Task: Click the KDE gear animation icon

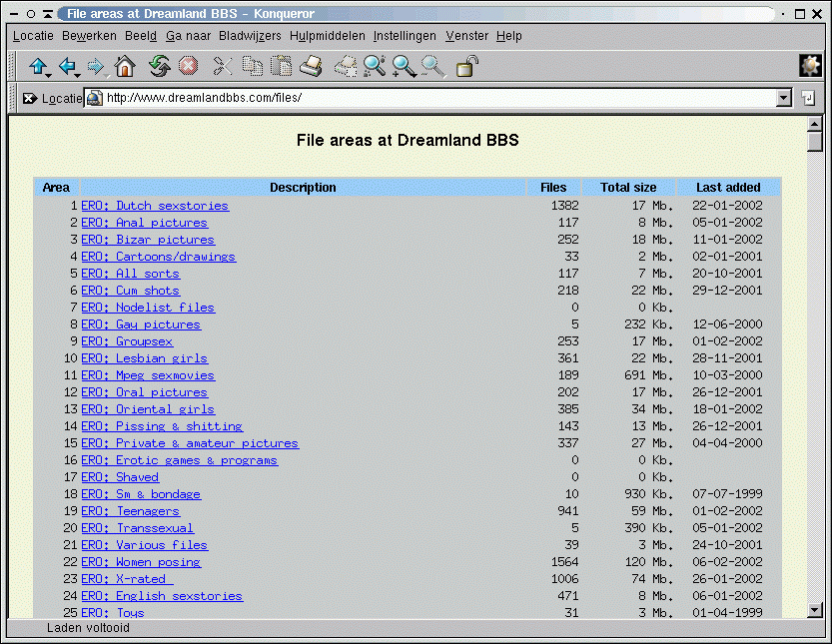Action: coord(810,66)
